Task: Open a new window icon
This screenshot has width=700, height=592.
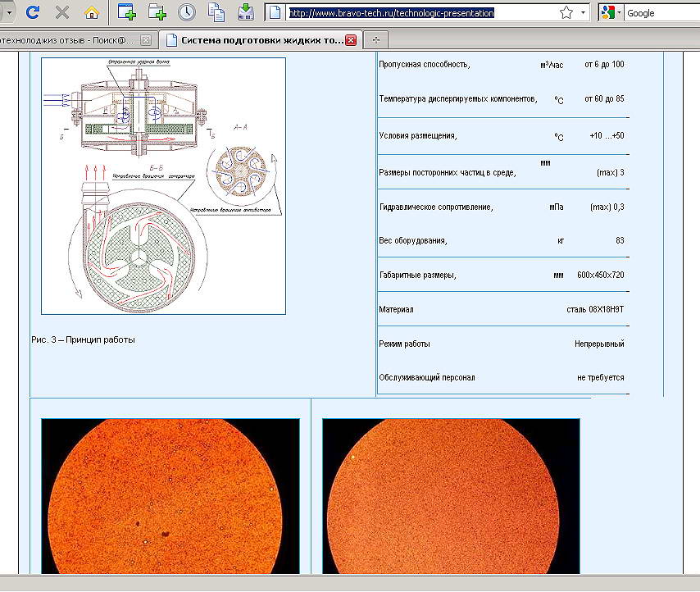Action: point(127,12)
